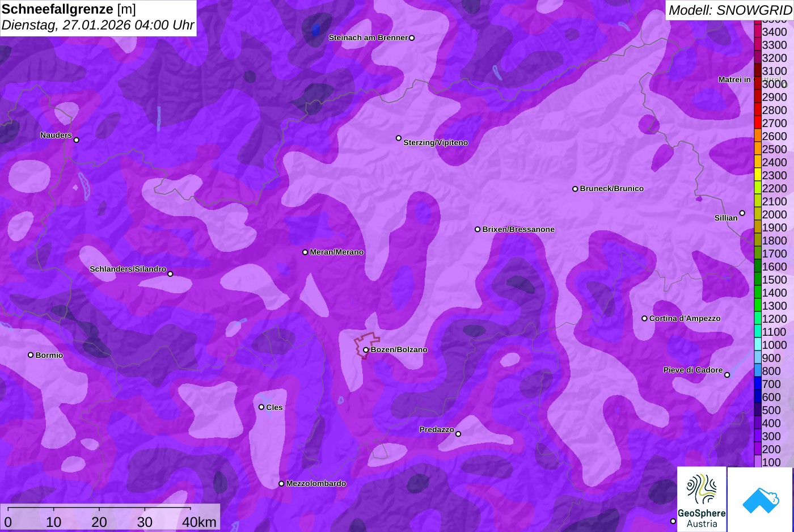Click the legend value 1800

click(x=775, y=240)
